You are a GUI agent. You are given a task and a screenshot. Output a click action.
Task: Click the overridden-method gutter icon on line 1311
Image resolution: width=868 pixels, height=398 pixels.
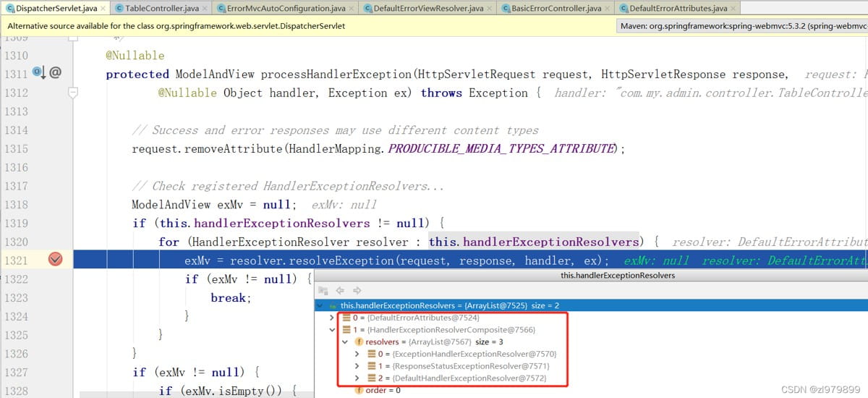tap(39, 73)
